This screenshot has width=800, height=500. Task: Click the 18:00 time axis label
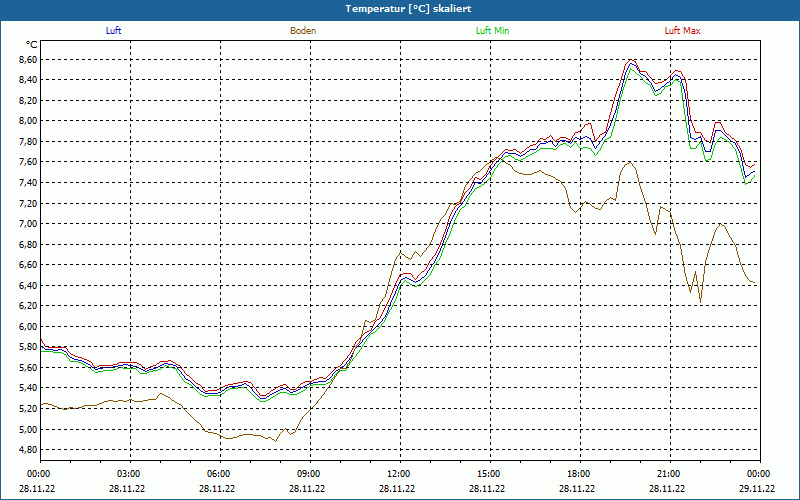coord(577,474)
